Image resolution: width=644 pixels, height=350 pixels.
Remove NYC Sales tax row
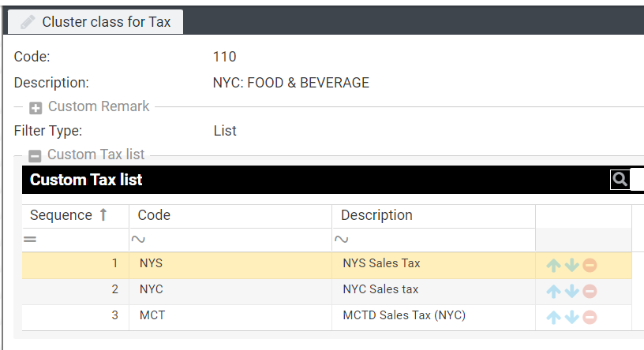[x=590, y=292]
